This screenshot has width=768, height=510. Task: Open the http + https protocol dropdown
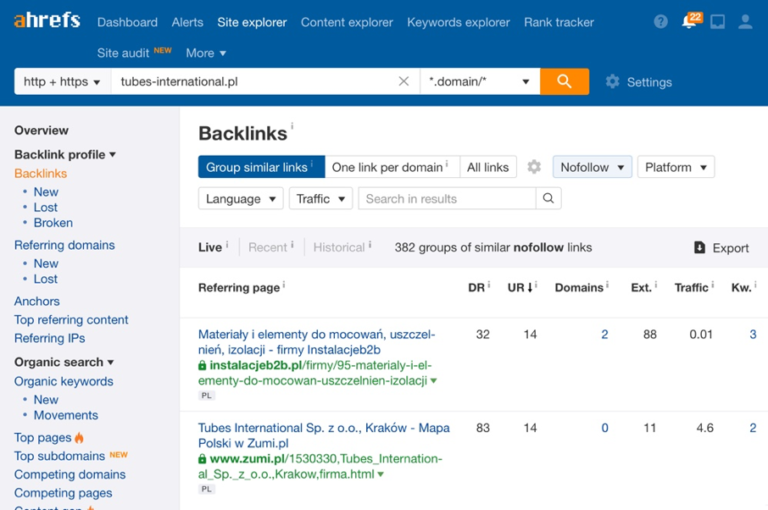pyautogui.click(x=62, y=81)
